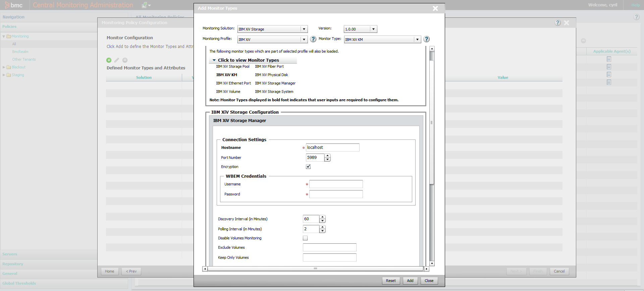The image size is (644, 291).
Task: Decrease Discovery Interval value
Action: tap(322, 221)
